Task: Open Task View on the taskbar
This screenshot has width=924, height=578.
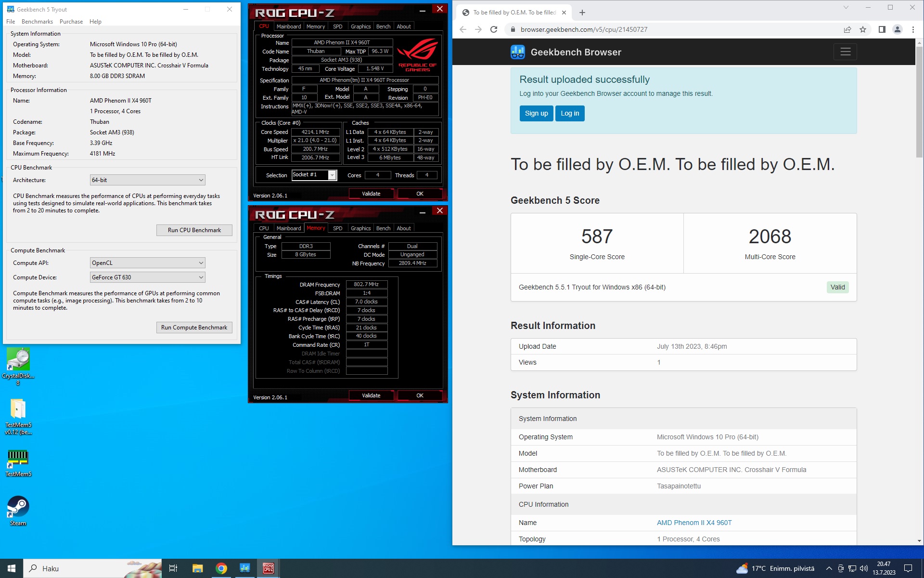Action: pos(173,568)
